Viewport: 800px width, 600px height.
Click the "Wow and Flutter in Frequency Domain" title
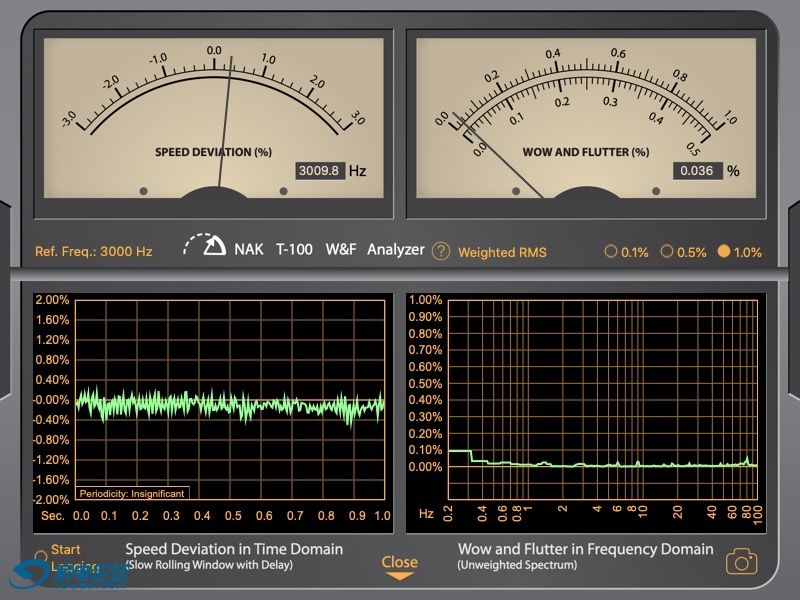pyautogui.click(x=586, y=549)
